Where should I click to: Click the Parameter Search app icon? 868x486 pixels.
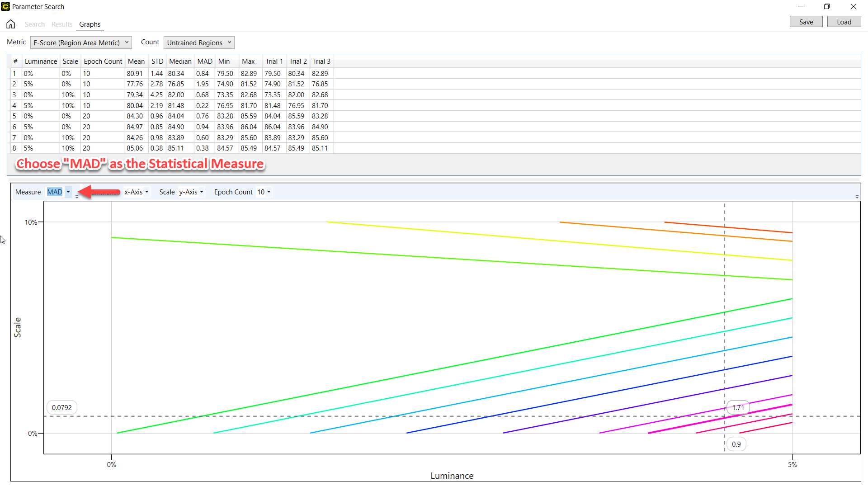coord(5,6)
